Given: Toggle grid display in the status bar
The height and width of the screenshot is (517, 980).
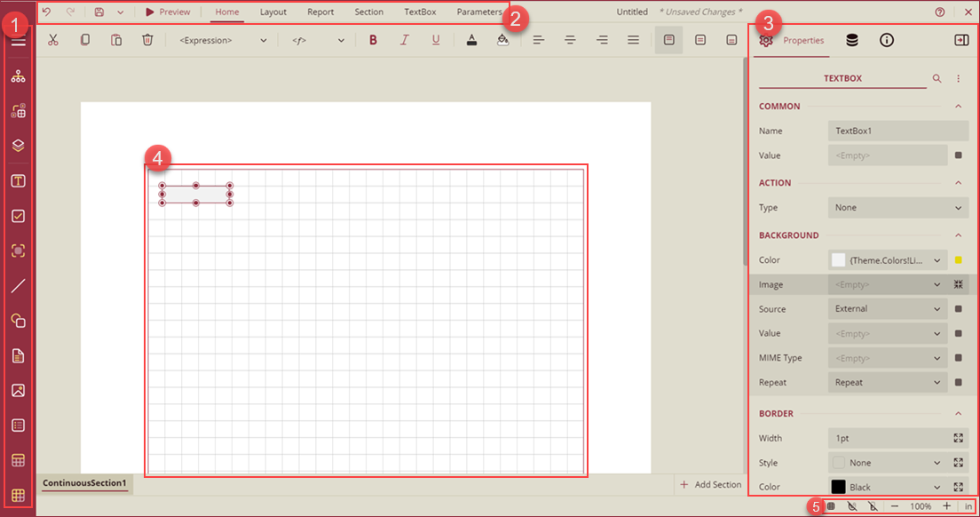Looking at the screenshot, I should [831, 505].
